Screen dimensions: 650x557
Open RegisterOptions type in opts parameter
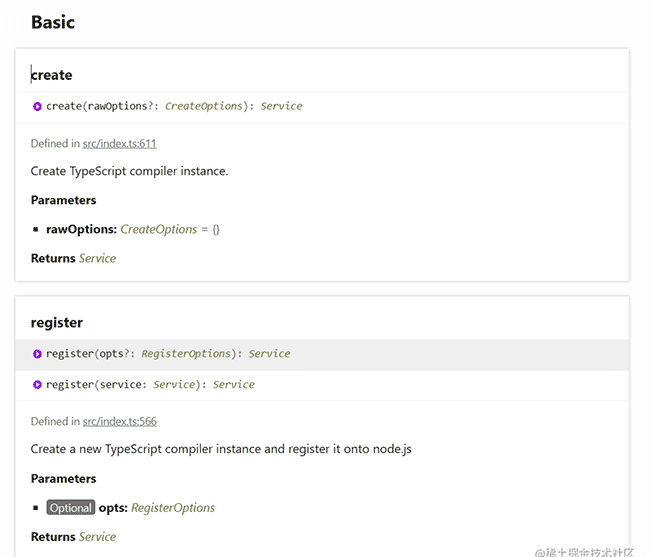(173, 508)
